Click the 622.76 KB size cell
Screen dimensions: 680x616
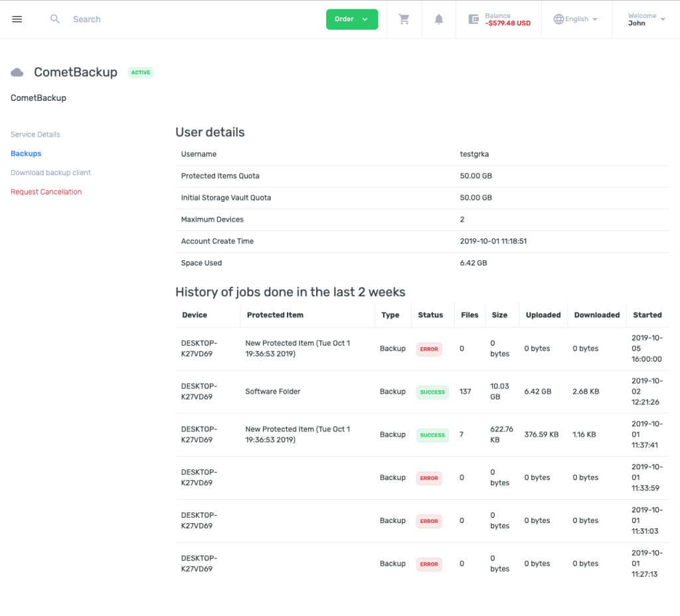(502, 434)
